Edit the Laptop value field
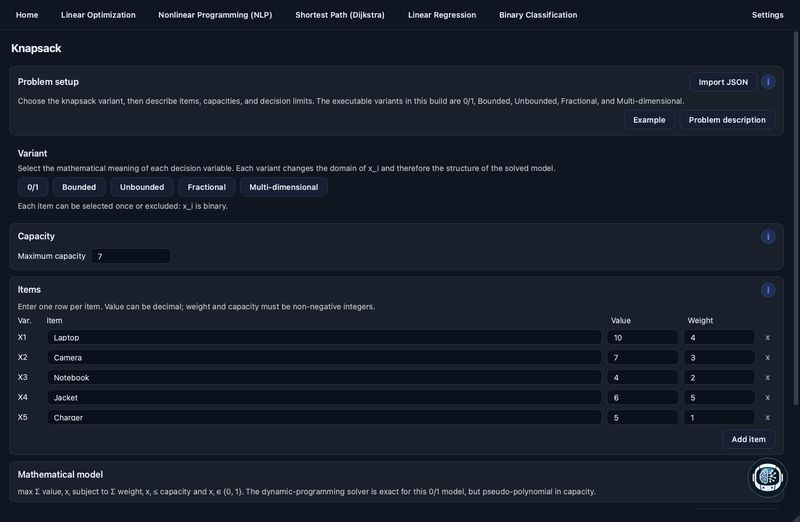 (642, 337)
